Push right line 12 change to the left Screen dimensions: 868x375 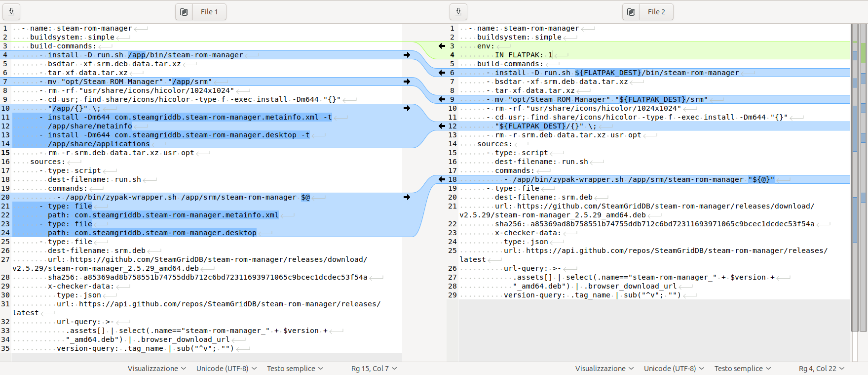pos(442,126)
